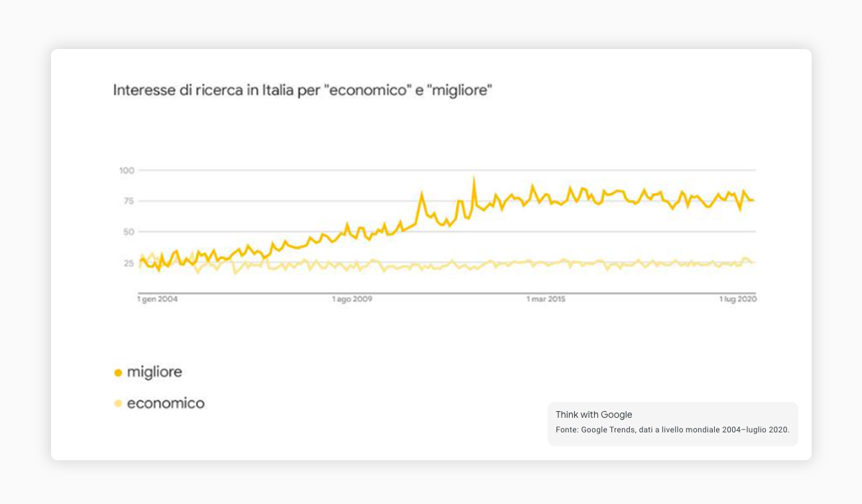The width and height of the screenshot is (862, 504).
Task: Click the 1 mar 2015 axis date
Action: pyautogui.click(x=546, y=299)
